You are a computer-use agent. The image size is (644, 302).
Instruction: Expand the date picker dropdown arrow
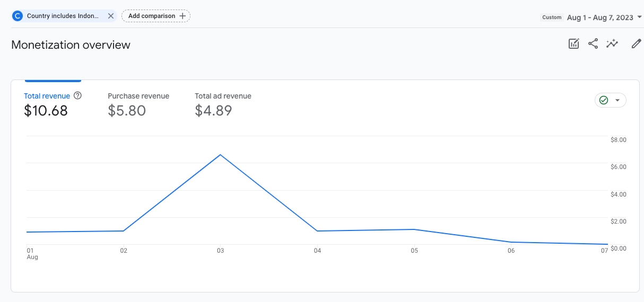tap(639, 17)
